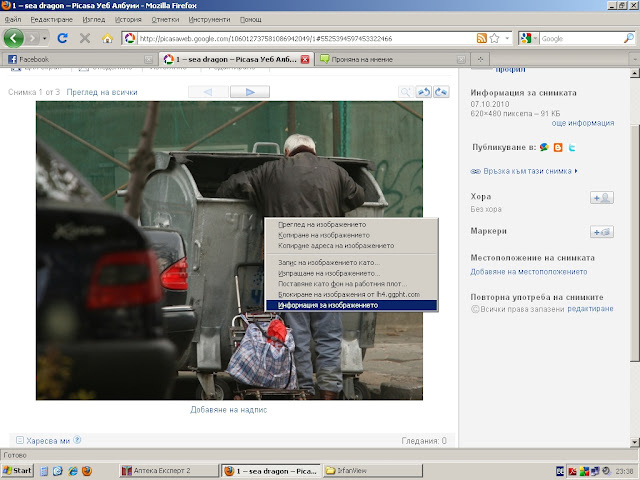
Task: Reload the page with the refresh icon
Action: (x=62, y=38)
